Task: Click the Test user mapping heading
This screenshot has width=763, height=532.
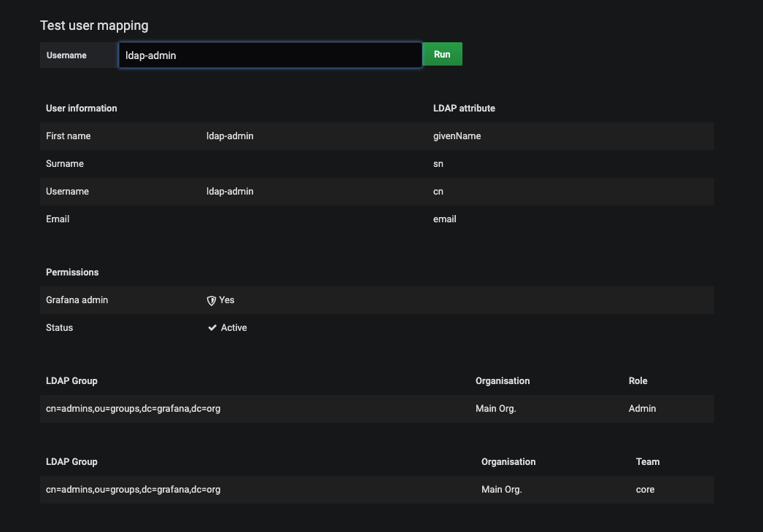Action: (94, 26)
